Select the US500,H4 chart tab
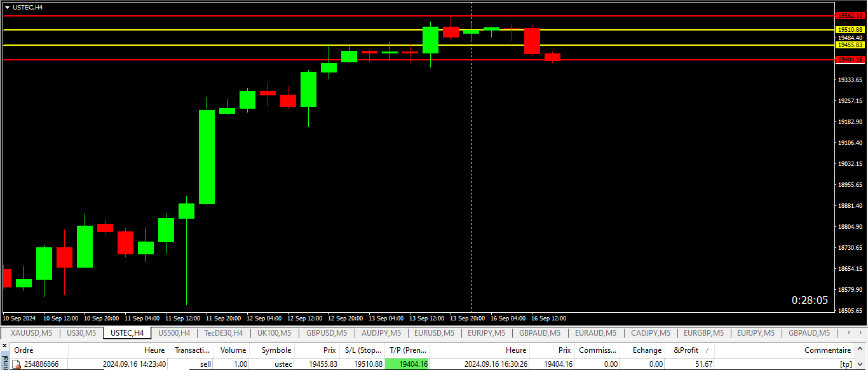 coord(174,332)
